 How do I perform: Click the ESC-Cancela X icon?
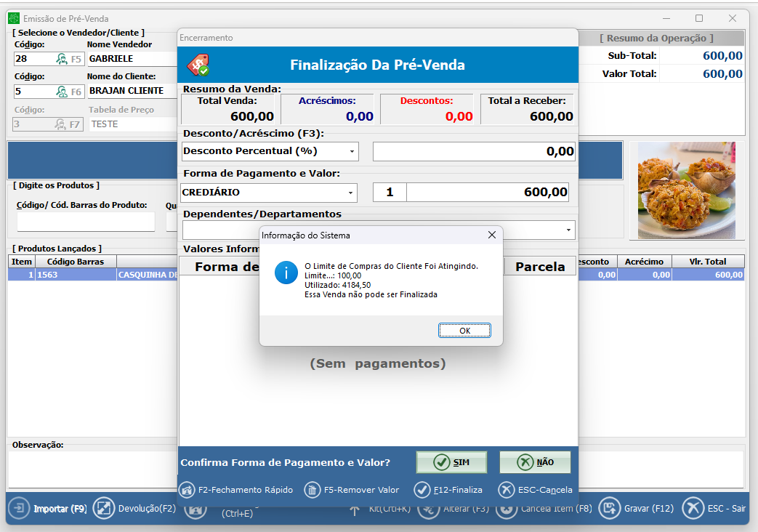click(507, 490)
